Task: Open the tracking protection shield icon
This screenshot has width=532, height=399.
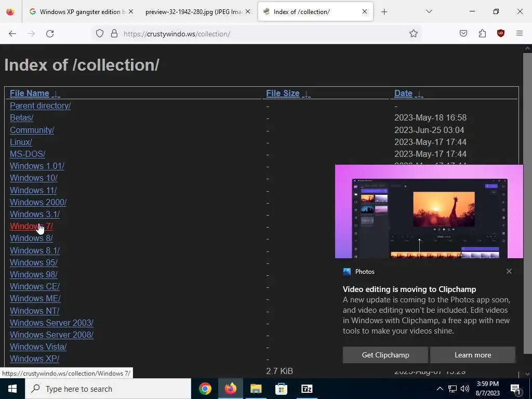Action: 99,34
